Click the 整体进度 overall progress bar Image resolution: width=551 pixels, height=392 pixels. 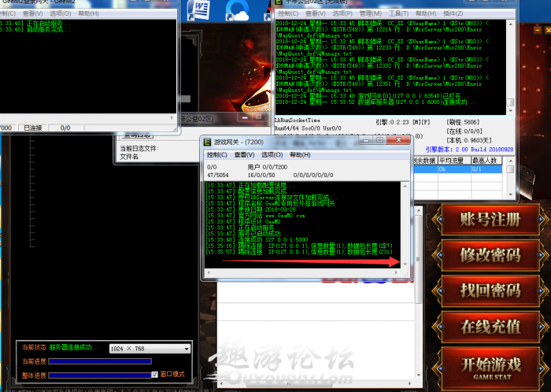(x=94, y=375)
